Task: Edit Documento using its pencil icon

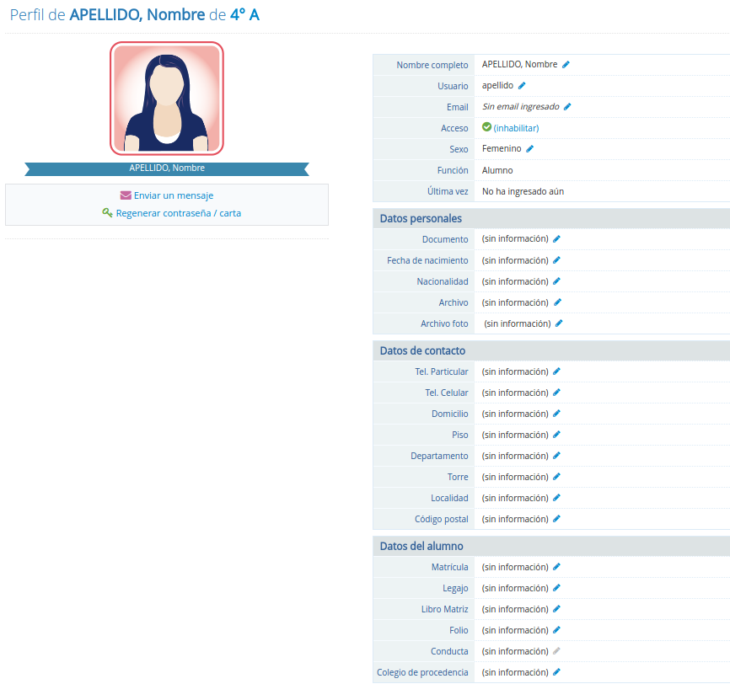Action: coord(556,239)
